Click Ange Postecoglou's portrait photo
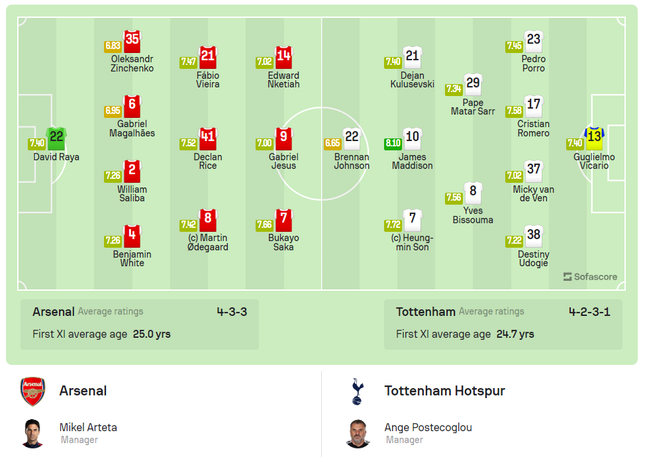 coord(358,433)
